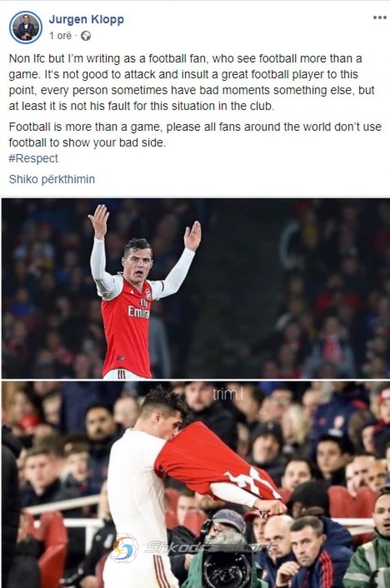390x588 pixels.
Task: Click the "Football is more than a game" paragraph
Action: click(195, 135)
